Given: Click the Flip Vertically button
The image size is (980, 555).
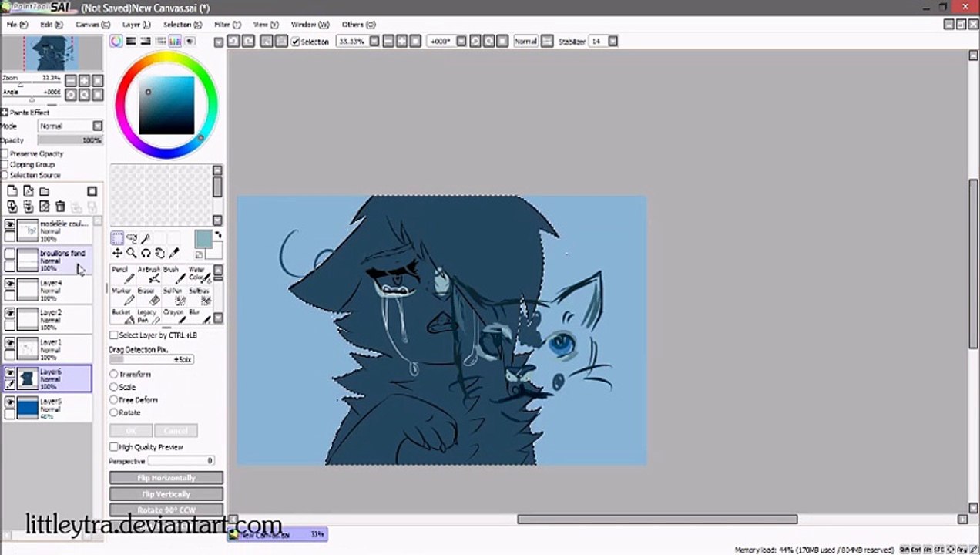Looking at the screenshot, I should click(166, 494).
